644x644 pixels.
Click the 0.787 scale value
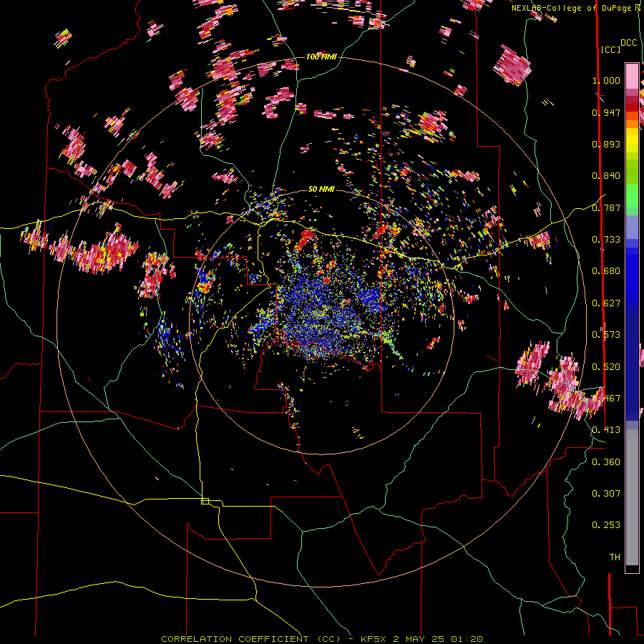(x=606, y=208)
